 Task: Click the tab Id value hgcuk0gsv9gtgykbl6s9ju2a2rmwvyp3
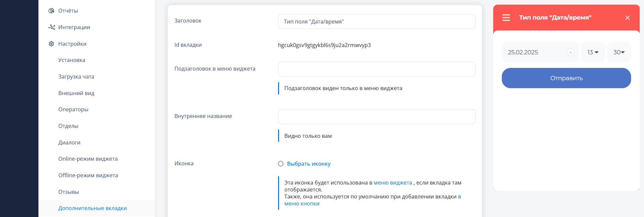(324, 45)
